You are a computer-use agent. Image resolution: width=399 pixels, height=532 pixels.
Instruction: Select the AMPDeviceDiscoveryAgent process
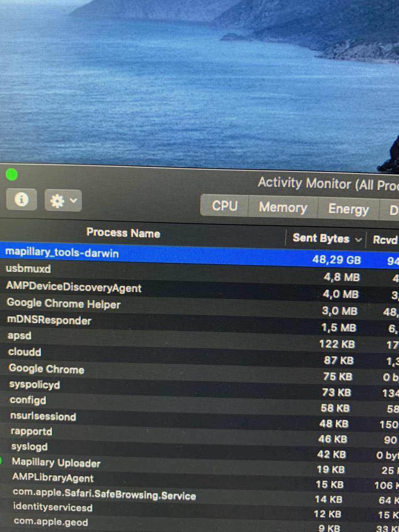tap(74, 287)
